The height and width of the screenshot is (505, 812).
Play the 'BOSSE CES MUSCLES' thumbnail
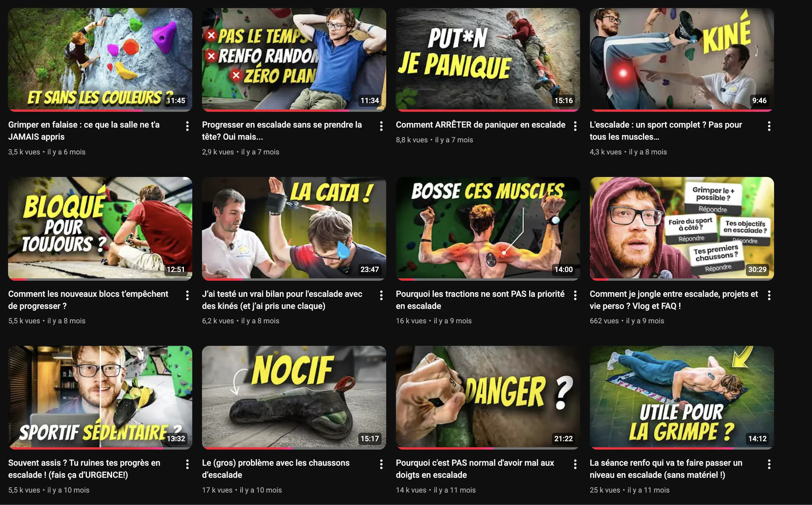[488, 229]
